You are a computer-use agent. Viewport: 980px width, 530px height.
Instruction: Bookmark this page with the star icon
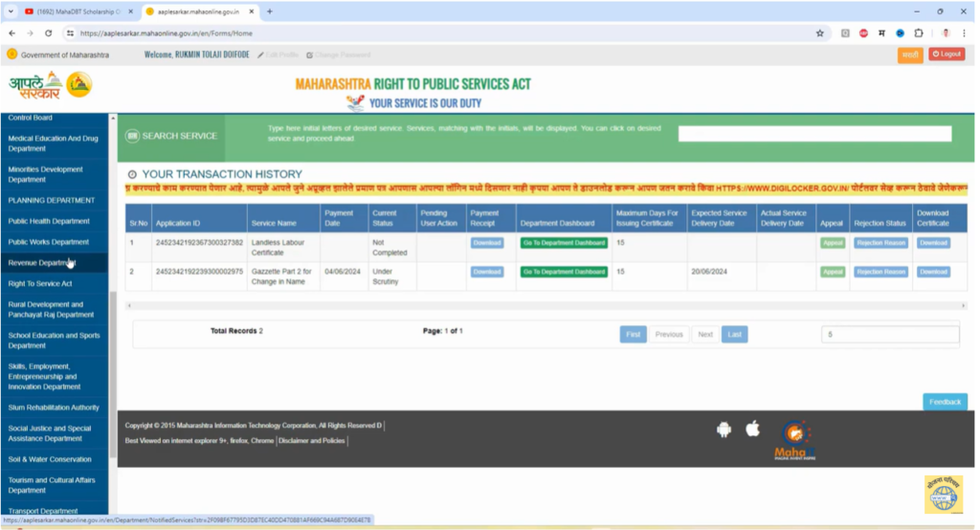[820, 33]
